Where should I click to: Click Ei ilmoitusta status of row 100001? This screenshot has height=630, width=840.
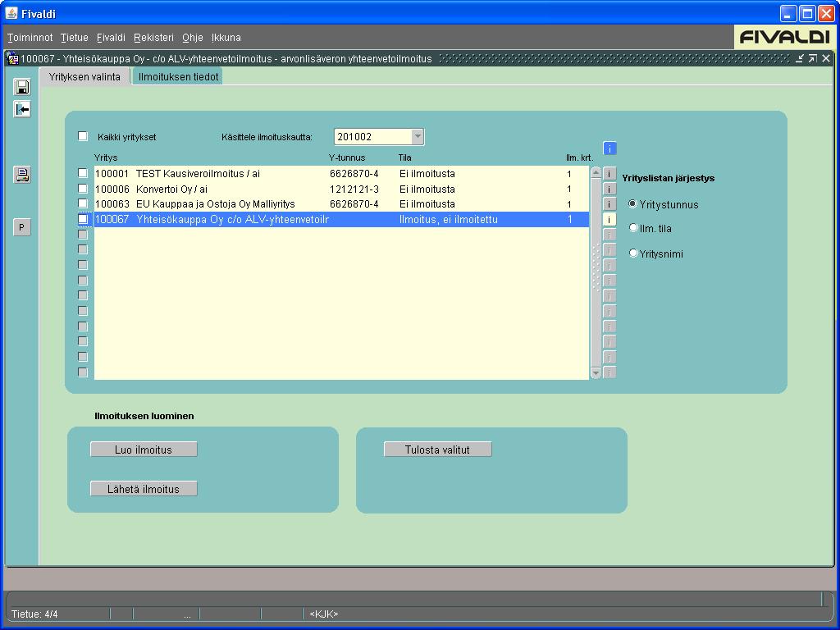point(427,174)
